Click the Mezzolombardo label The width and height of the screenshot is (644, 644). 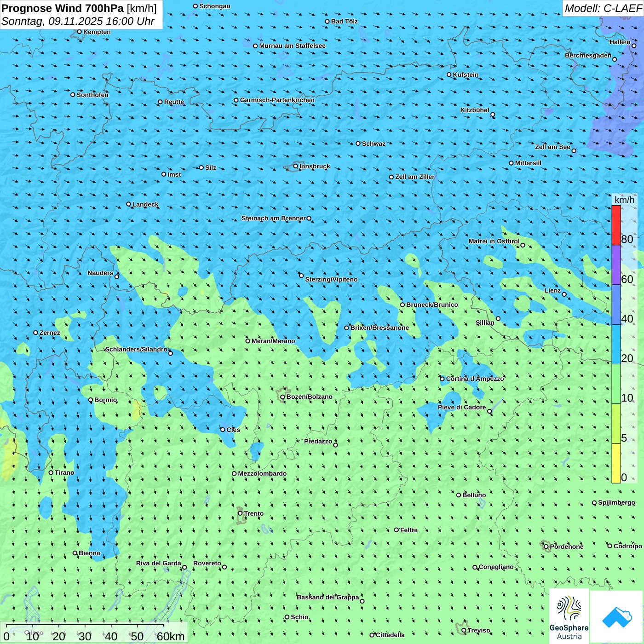pos(262,473)
